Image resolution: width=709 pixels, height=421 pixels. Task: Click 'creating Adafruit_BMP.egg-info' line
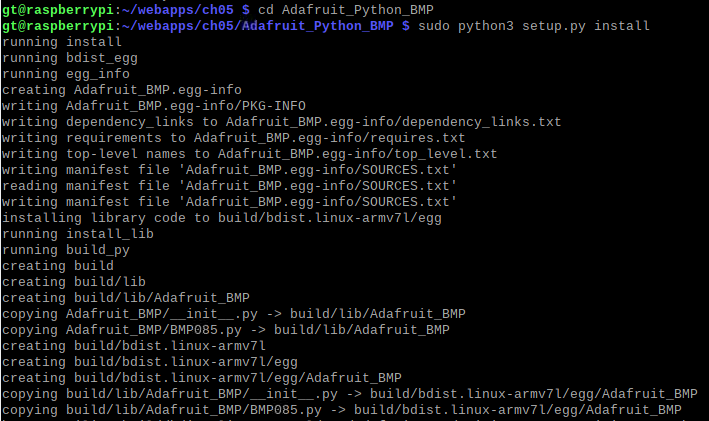pos(122,90)
